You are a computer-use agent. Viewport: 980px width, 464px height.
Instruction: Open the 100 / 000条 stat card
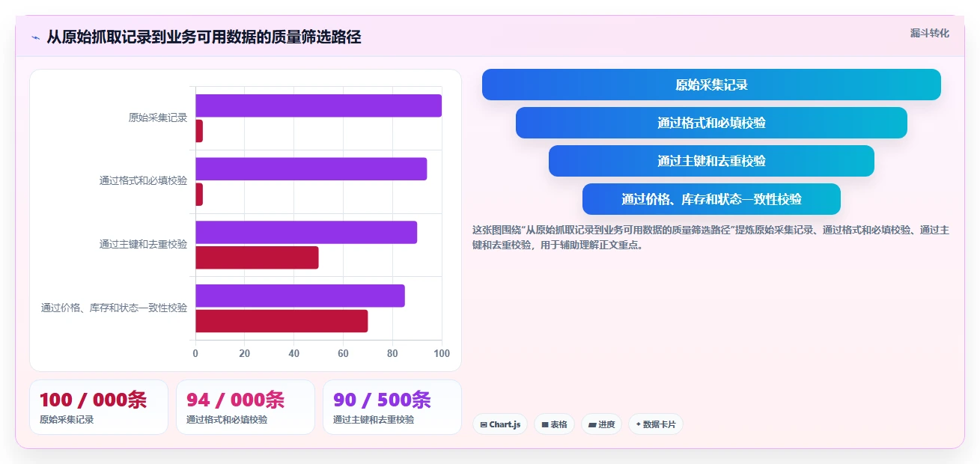click(99, 407)
